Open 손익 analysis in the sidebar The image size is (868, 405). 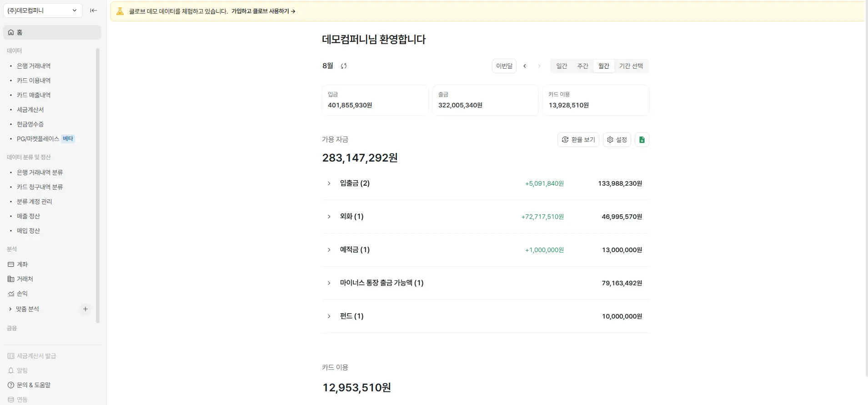pyautogui.click(x=22, y=294)
